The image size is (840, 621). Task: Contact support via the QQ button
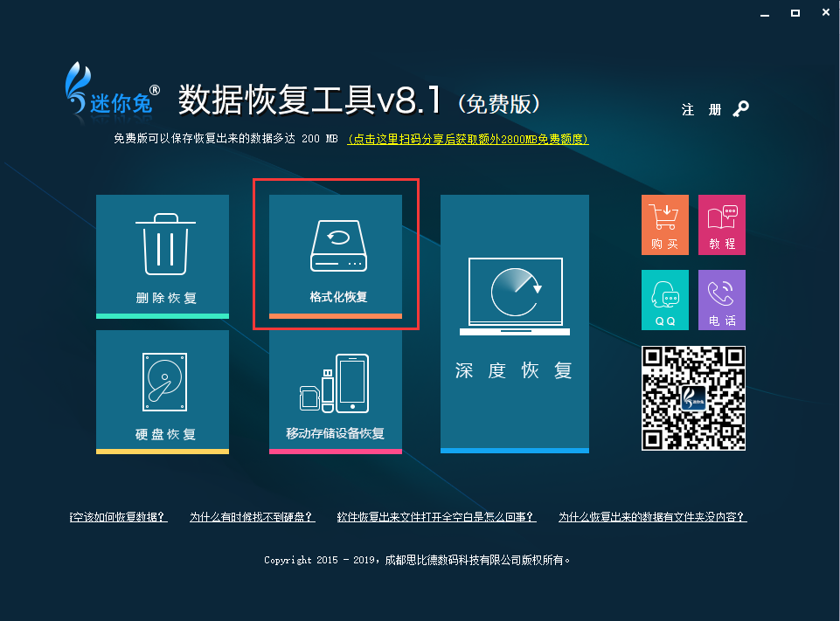click(665, 300)
